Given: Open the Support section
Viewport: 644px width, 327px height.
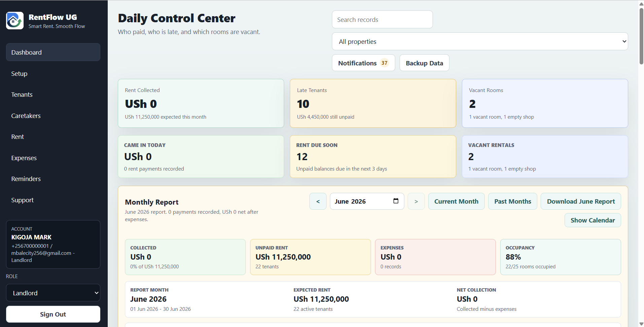Looking at the screenshot, I should [x=53, y=200].
